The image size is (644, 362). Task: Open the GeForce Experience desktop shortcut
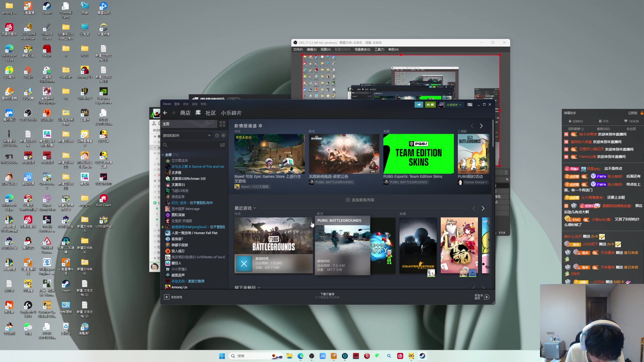coord(103,96)
